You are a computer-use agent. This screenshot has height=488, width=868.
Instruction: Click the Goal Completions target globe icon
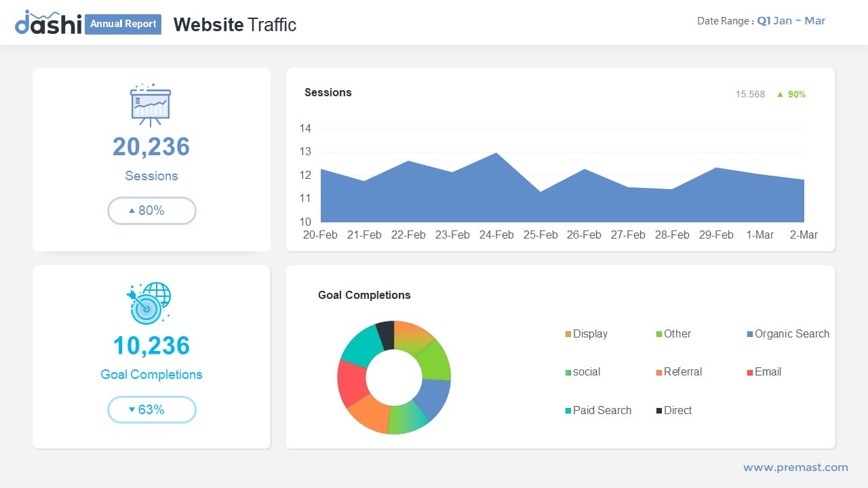click(x=149, y=303)
